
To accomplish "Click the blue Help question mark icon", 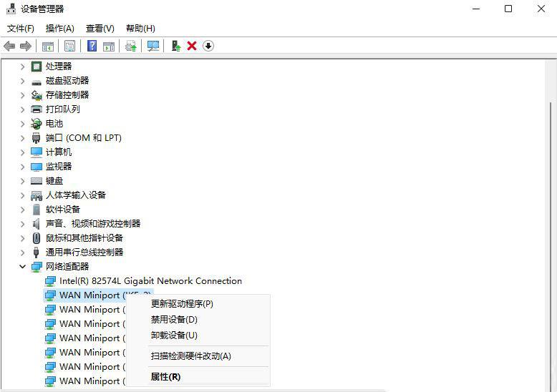I will [x=92, y=46].
